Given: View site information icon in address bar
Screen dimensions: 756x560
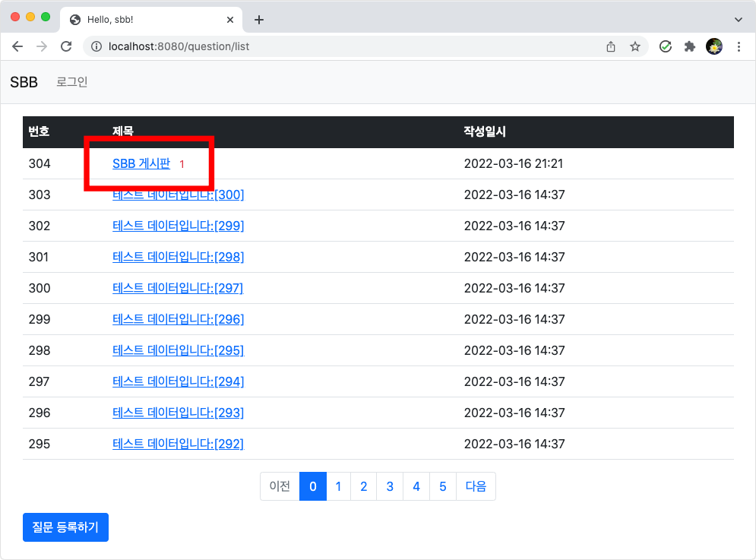Looking at the screenshot, I should click(96, 46).
